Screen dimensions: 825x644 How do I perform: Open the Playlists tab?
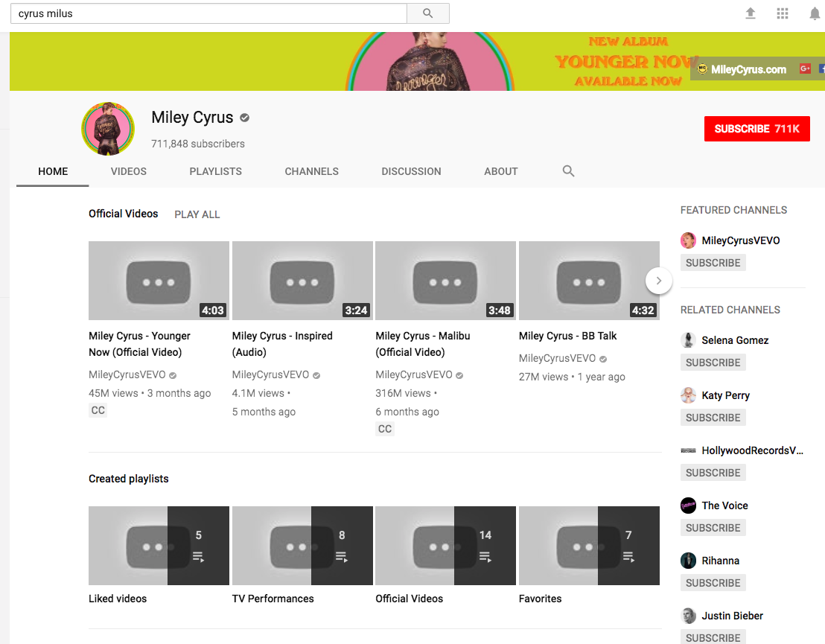215,171
